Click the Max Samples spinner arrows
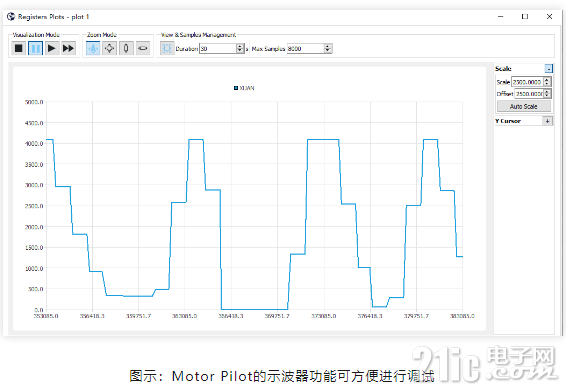Viewport: 566px width, 389px height. pyautogui.click(x=328, y=48)
